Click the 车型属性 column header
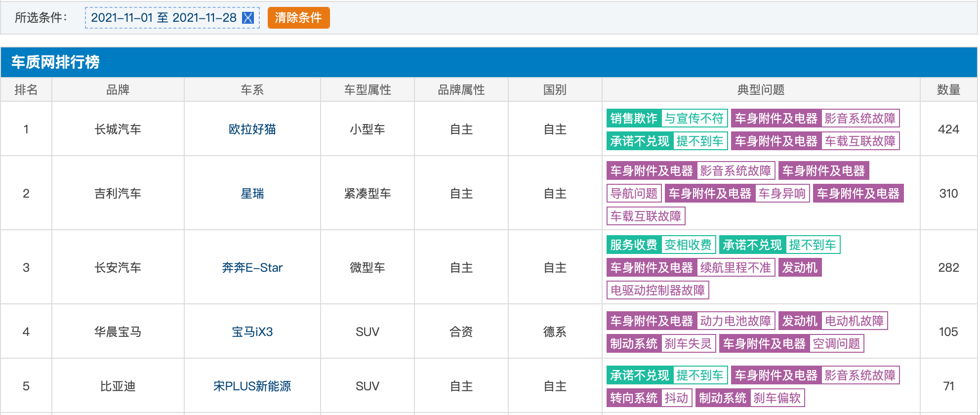This screenshot has width=980, height=415. click(367, 90)
